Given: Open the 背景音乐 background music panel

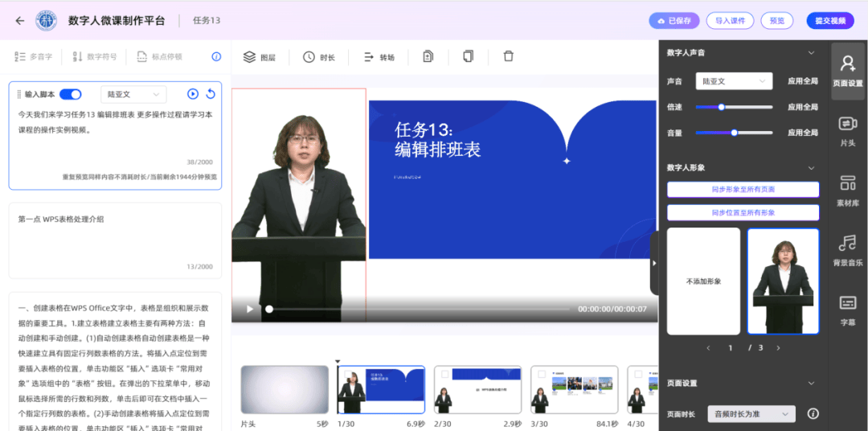Looking at the screenshot, I should coord(847,249).
